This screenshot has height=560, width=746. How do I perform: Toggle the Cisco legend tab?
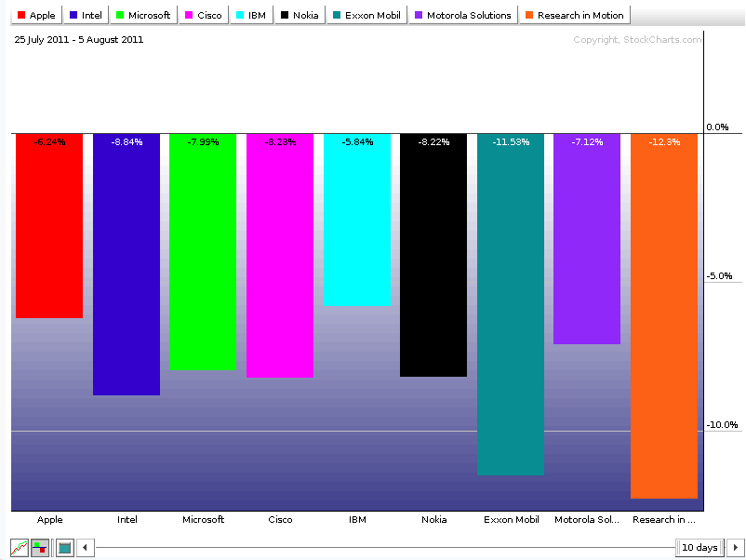204,15
